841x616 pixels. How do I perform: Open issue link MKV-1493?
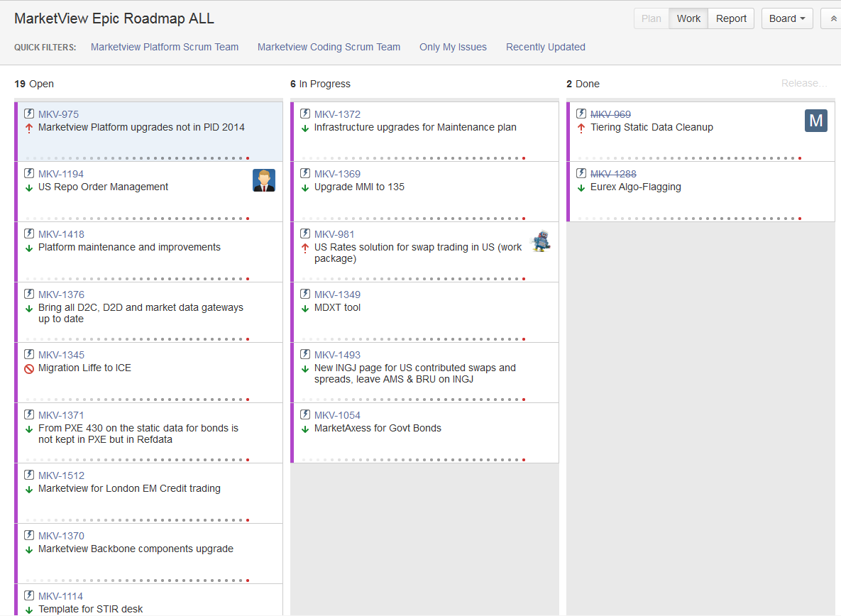[337, 355]
